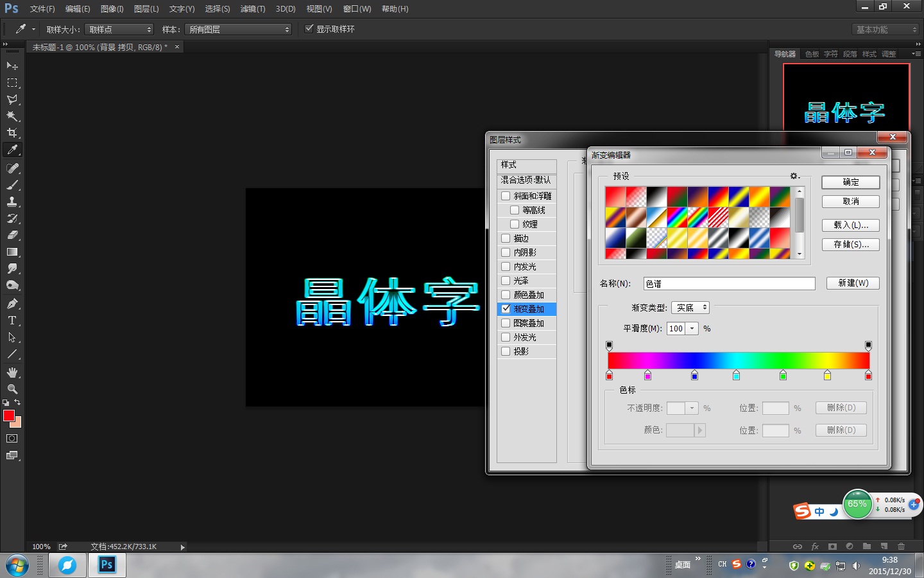The height and width of the screenshot is (578, 924).
Task: Click the 存储(S)... button
Action: [850, 245]
